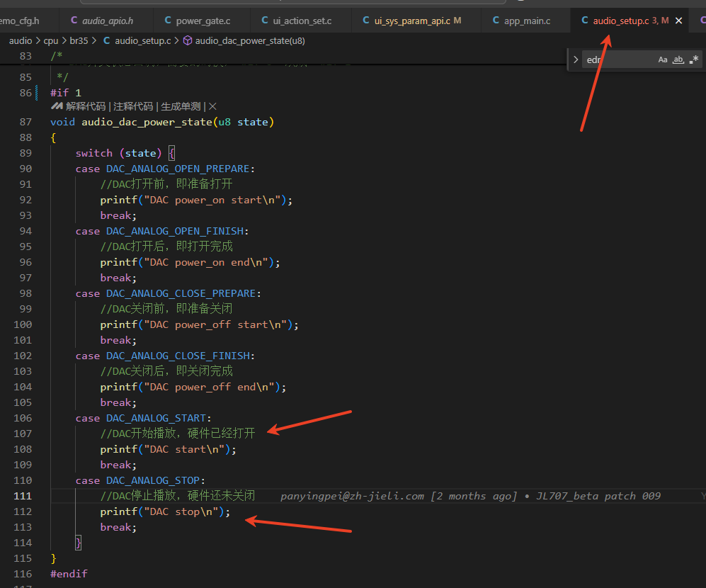Expand the find widget replace toggle
The height and width of the screenshot is (588, 706).
576,60
